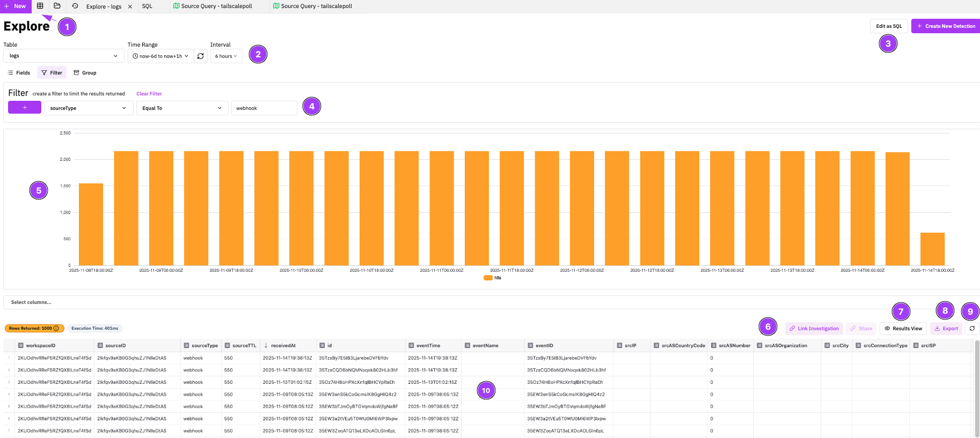Toggle the orange hits legend series

coord(492,278)
